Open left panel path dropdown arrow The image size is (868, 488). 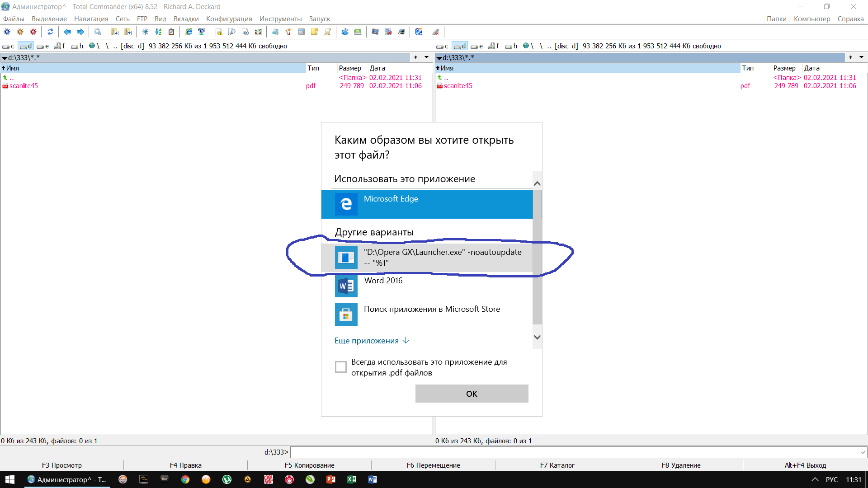tap(426, 57)
